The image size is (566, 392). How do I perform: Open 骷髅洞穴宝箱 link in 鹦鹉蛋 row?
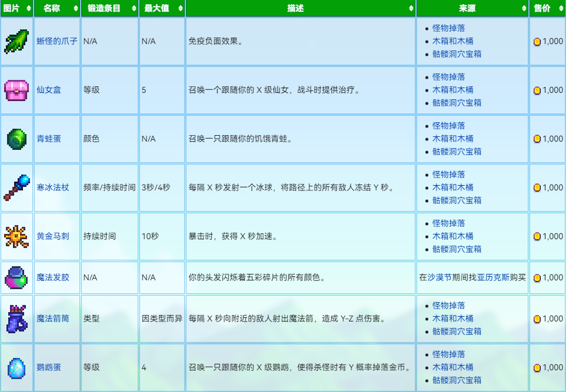457,380
